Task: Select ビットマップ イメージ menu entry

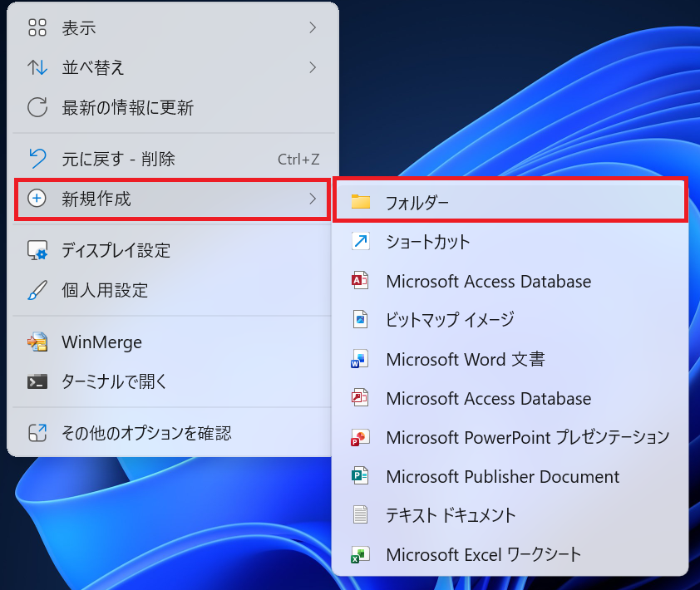Action: (x=449, y=319)
